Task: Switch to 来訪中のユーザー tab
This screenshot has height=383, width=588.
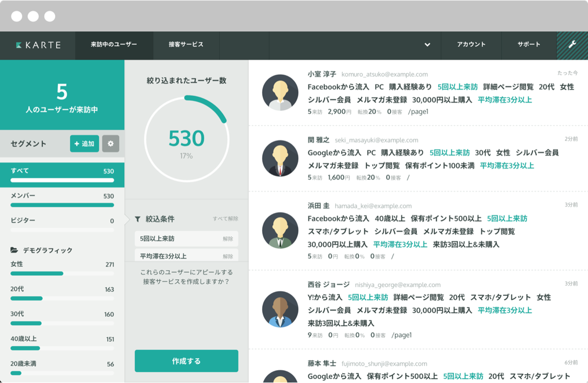Action: tap(114, 45)
